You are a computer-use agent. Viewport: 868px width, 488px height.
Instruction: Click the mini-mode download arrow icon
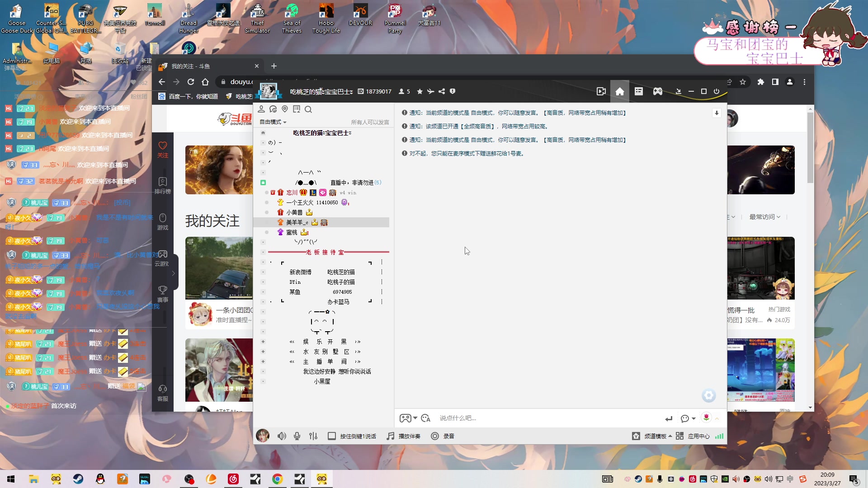678,91
